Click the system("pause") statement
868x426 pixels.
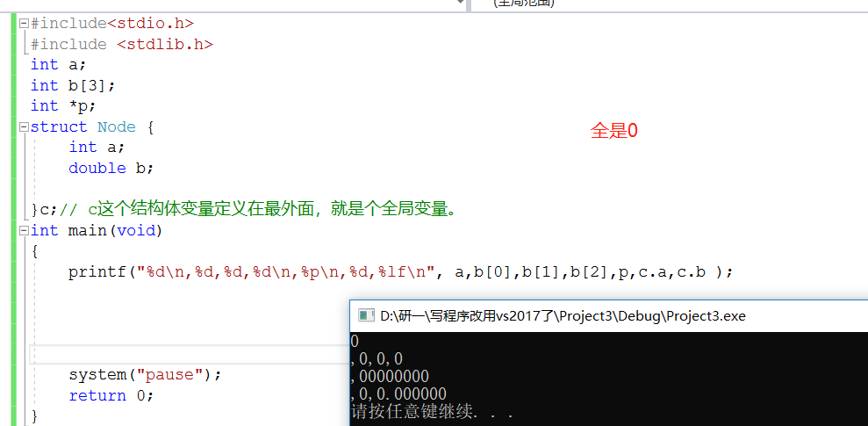[x=145, y=375]
